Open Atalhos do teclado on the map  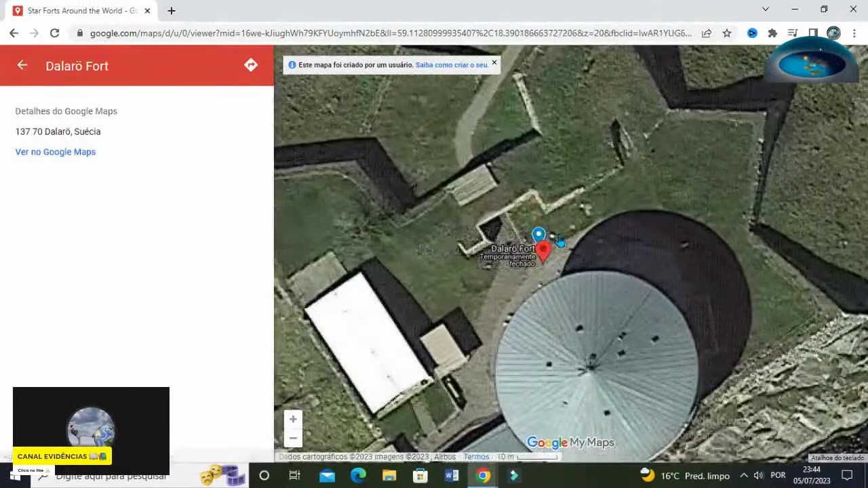[x=837, y=458]
